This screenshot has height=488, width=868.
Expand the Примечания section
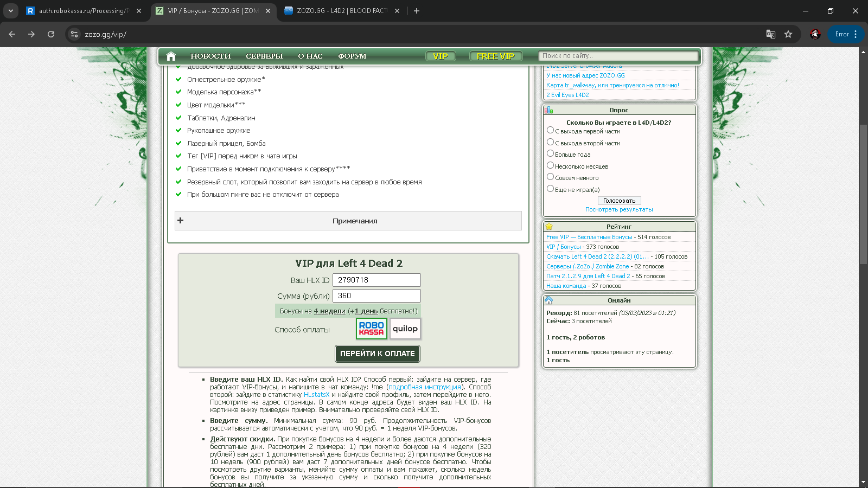pyautogui.click(x=348, y=221)
